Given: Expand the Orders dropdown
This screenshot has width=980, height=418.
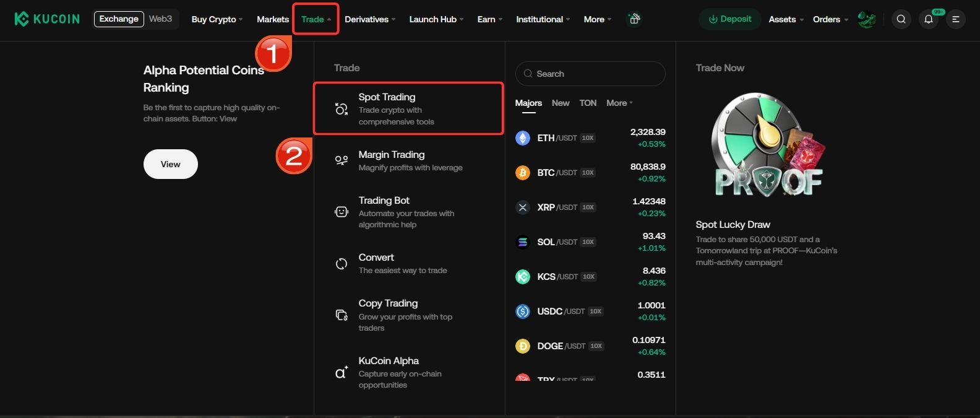Looking at the screenshot, I should click(x=830, y=19).
